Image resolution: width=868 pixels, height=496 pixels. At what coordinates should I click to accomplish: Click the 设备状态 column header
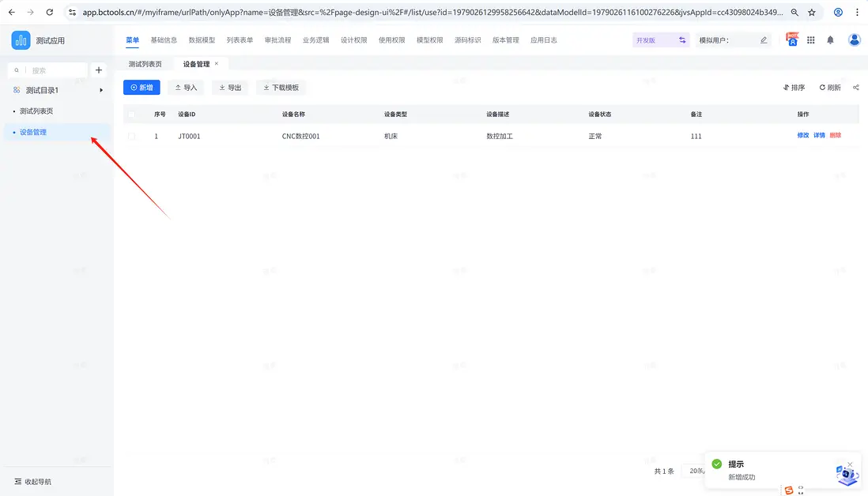coord(599,115)
